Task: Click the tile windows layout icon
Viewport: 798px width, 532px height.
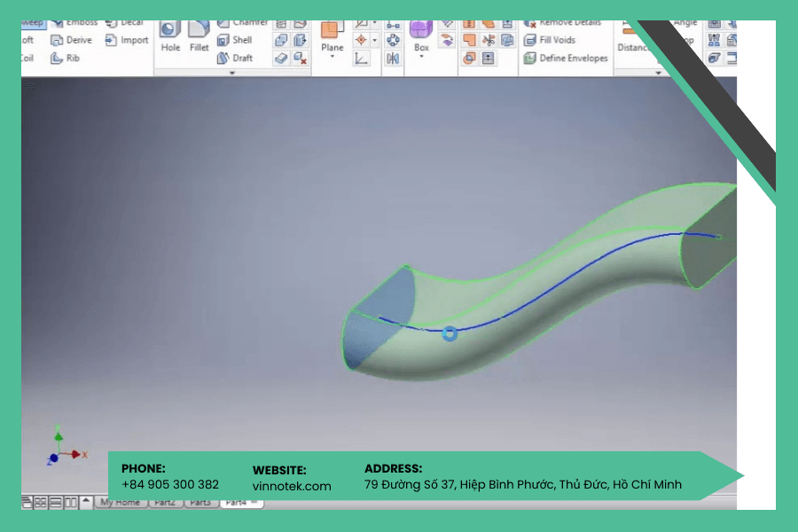Action: 40,503
